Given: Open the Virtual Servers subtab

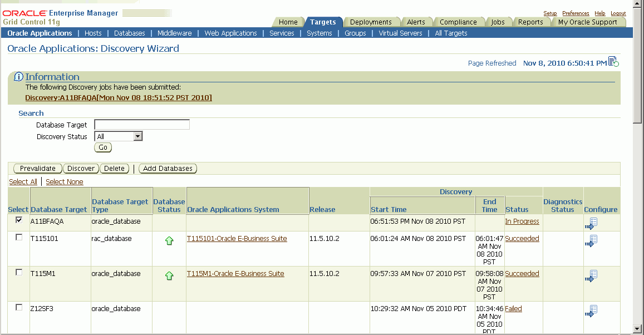Looking at the screenshot, I should point(400,33).
